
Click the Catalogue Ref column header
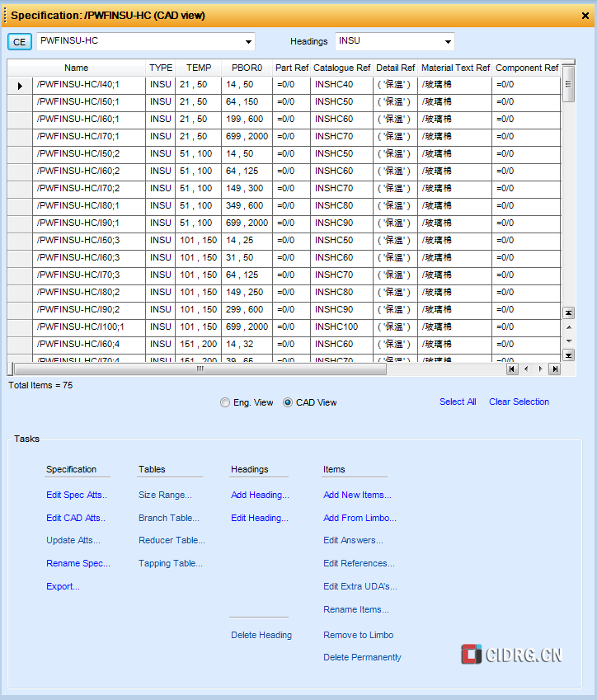(341, 68)
